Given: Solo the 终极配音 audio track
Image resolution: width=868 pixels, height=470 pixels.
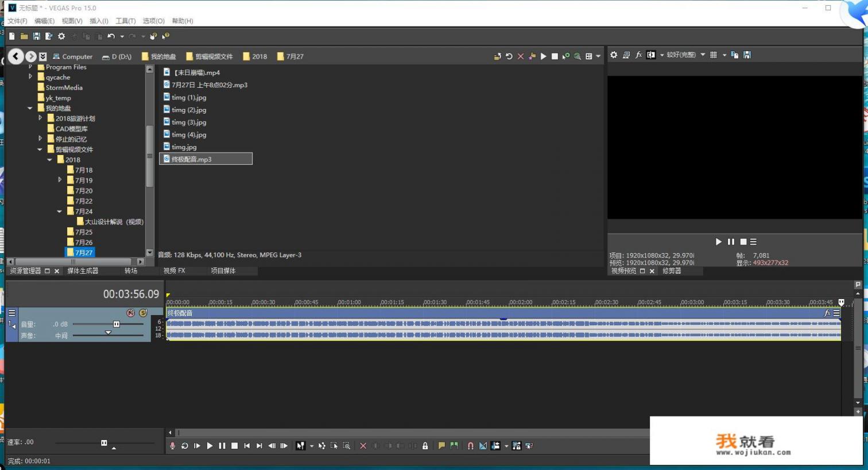Looking at the screenshot, I should [143, 313].
